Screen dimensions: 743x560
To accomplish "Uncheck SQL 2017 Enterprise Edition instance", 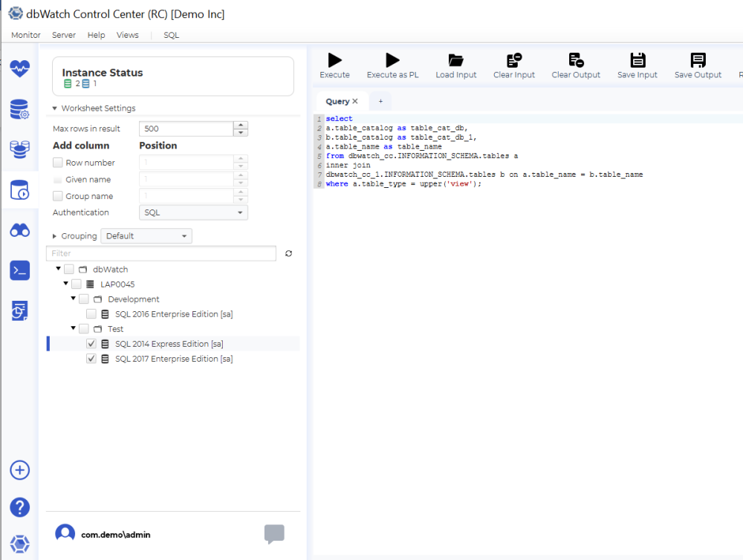I will tap(91, 359).
